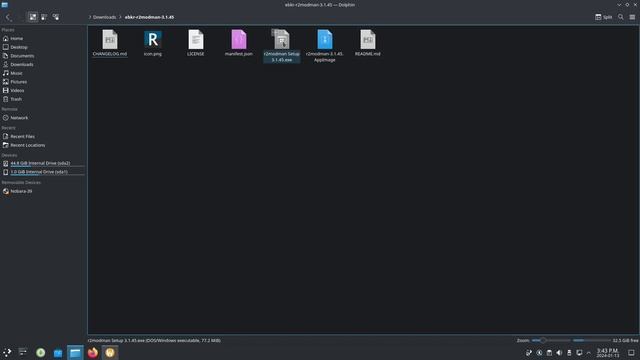Select the LICENSE file
The width and height of the screenshot is (640, 360).
pos(196,43)
